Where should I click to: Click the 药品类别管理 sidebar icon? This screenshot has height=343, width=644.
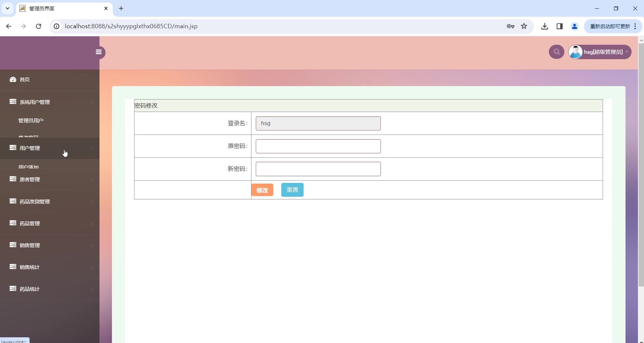[12, 202]
